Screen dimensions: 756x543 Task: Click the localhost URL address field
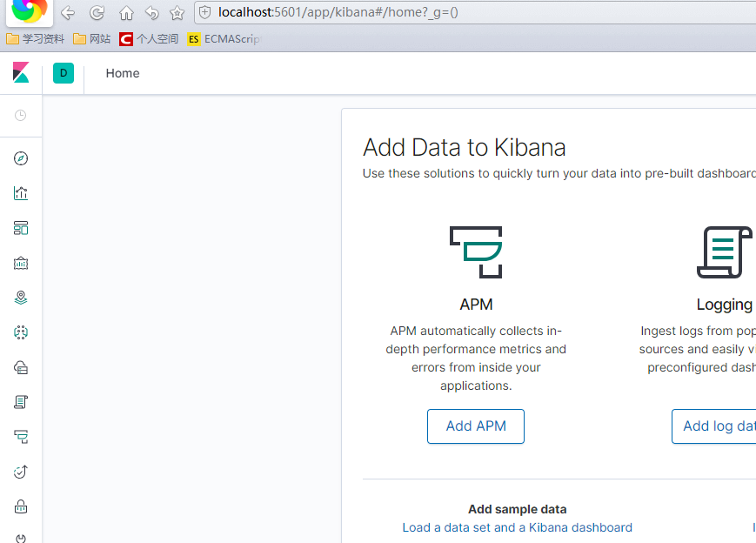coord(475,12)
